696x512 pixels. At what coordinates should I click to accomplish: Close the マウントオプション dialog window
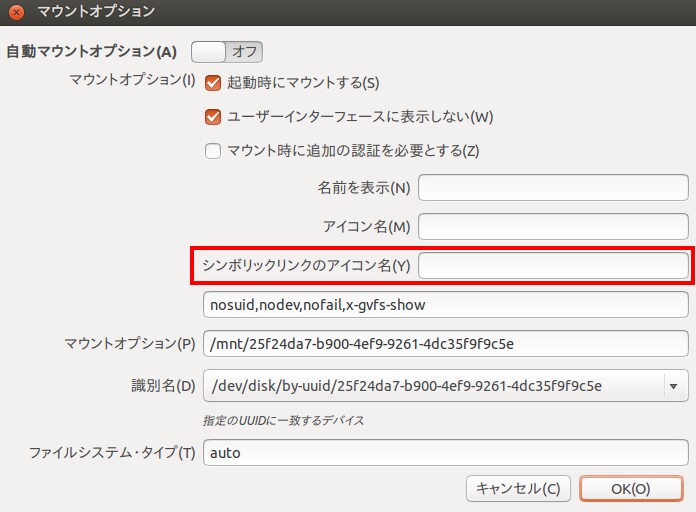(x=16, y=12)
